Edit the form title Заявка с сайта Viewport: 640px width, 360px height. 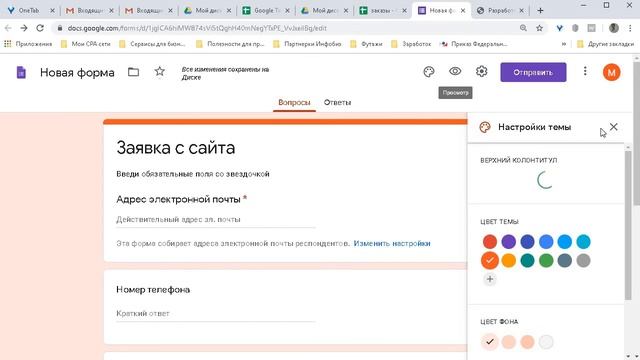point(176,148)
